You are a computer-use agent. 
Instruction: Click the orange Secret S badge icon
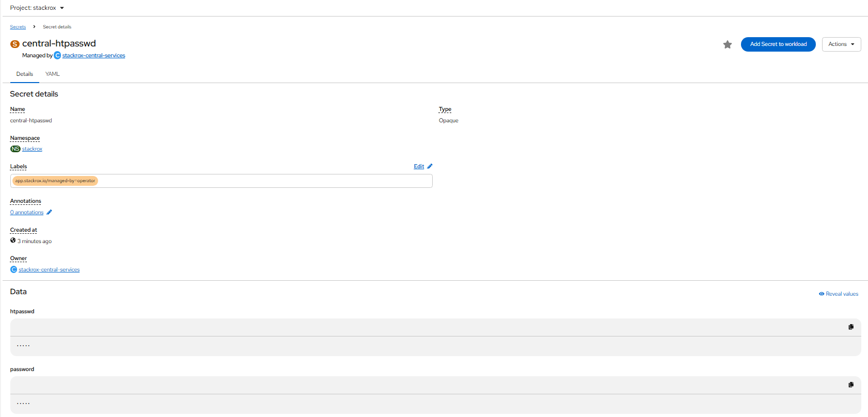(x=15, y=44)
